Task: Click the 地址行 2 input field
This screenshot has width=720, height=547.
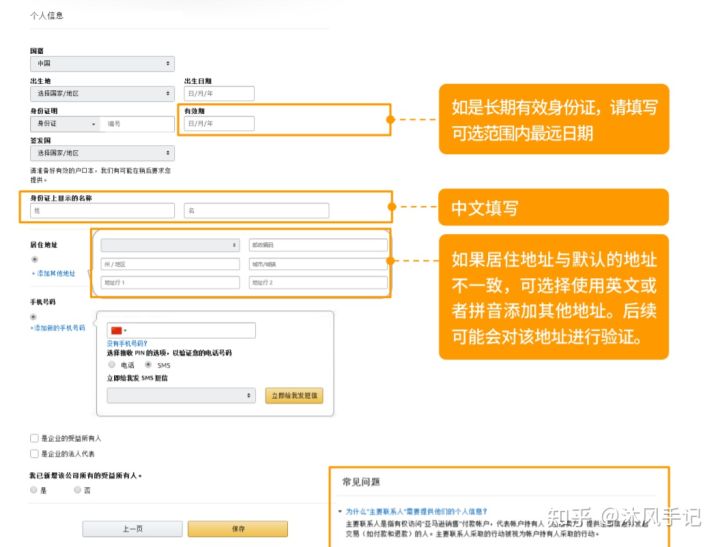Action: tap(318, 282)
